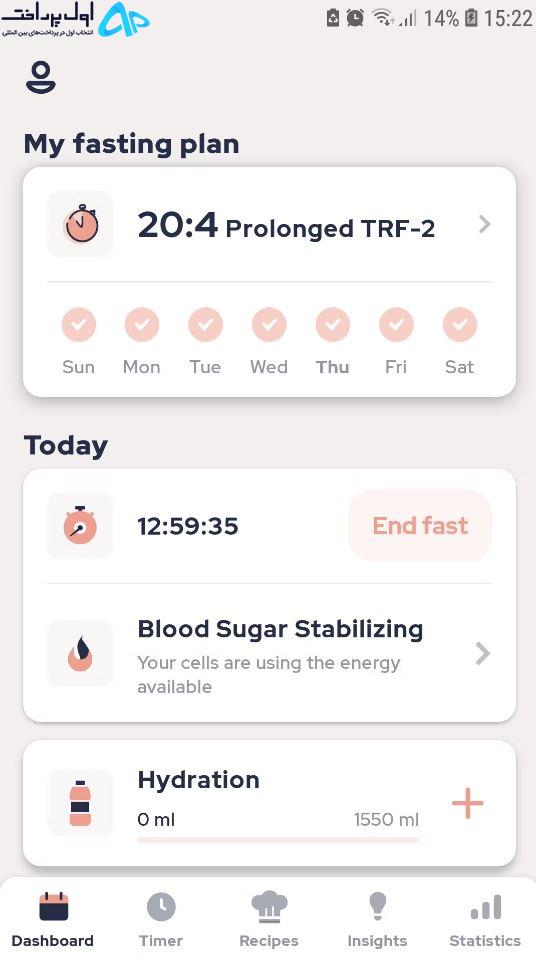Expand Blood Sugar Stabilizing details chevron
This screenshot has height=960, width=536.
(x=483, y=653)
